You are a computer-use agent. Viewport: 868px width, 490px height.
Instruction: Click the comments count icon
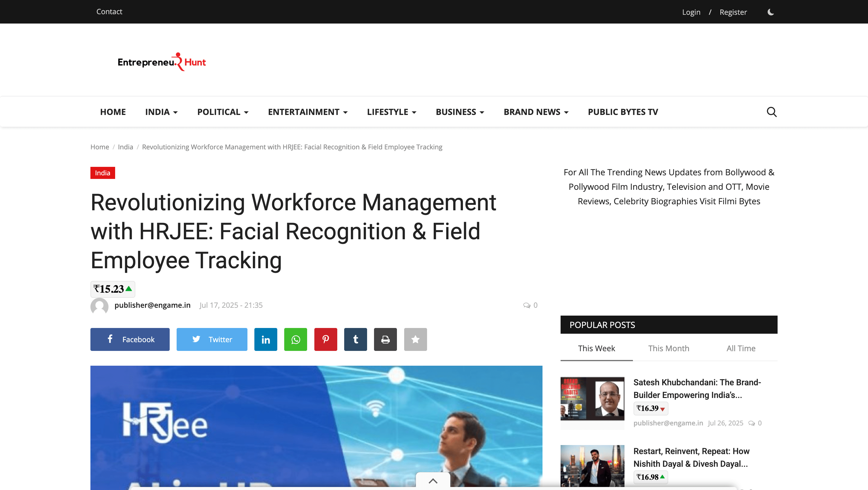(527, 305)
